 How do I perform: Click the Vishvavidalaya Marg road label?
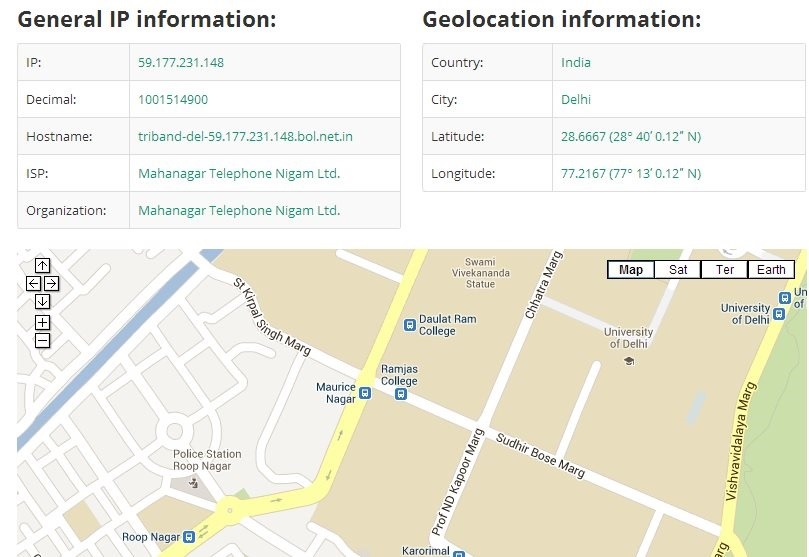740,441
